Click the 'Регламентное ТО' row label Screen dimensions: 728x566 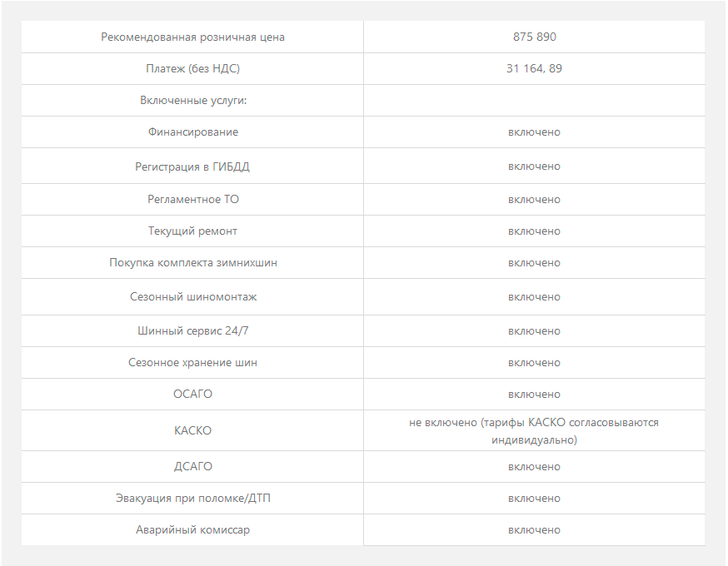pos(193,199)
